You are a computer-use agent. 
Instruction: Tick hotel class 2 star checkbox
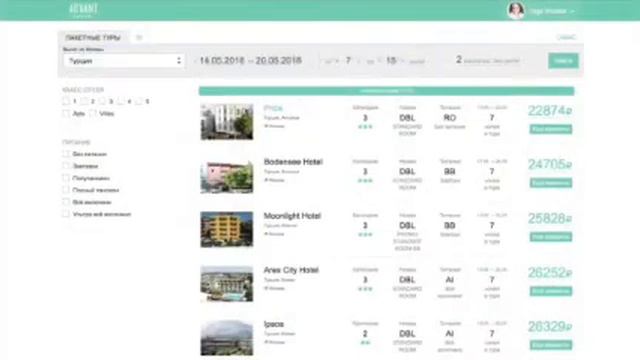(84, 101)
